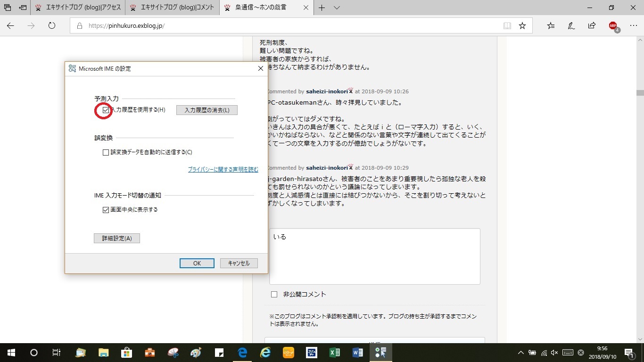Open Excel from the taskbar

pos(335,353)
